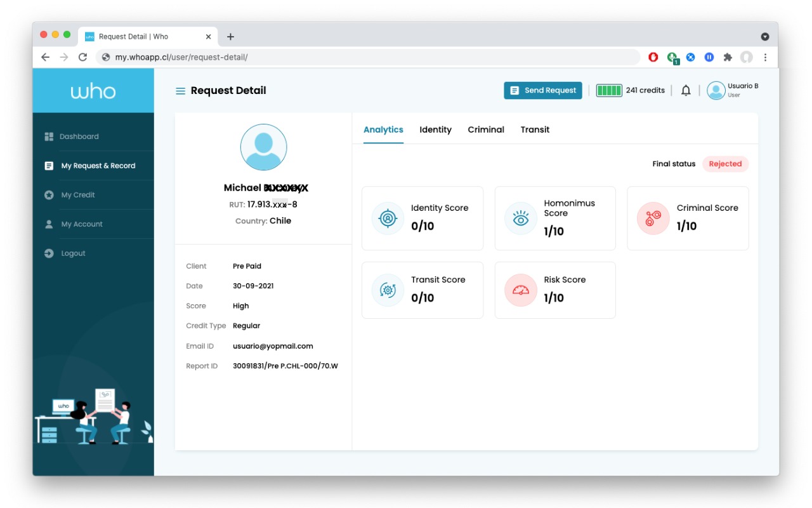Click the My Request & Record document icon

pyautogui.click(x=49, y=166)
